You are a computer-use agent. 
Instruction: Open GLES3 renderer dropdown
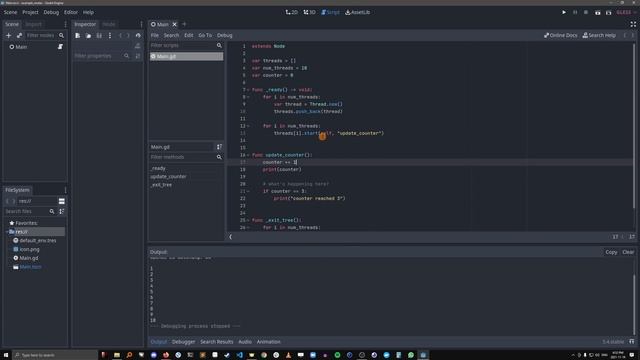tap(626, 13)
